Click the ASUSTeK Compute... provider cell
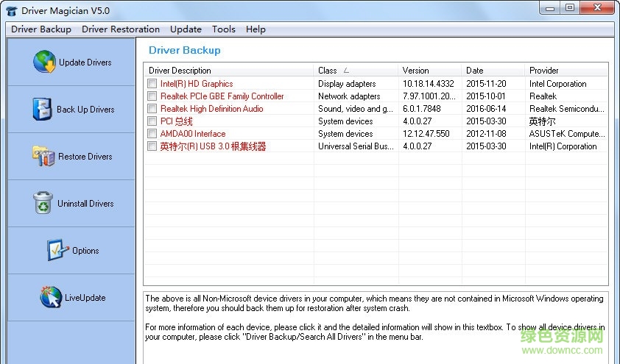Image resolution: width=620 pixels, height=364 pixels. tap(567, 133)
